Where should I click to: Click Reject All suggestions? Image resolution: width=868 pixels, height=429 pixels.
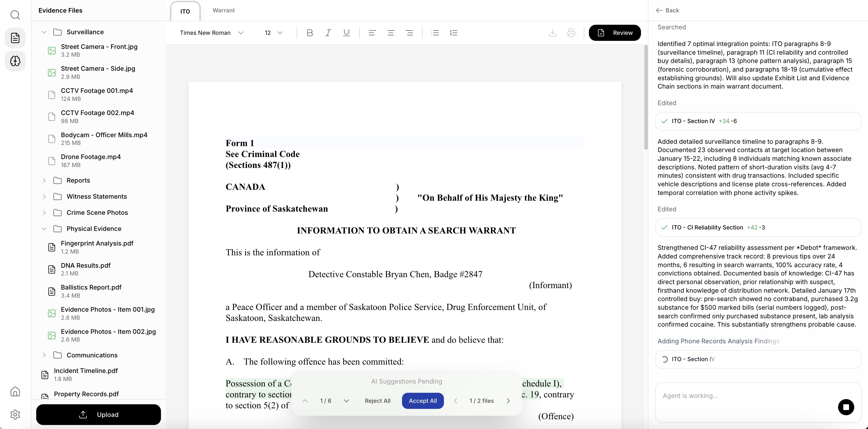[377, 401]
